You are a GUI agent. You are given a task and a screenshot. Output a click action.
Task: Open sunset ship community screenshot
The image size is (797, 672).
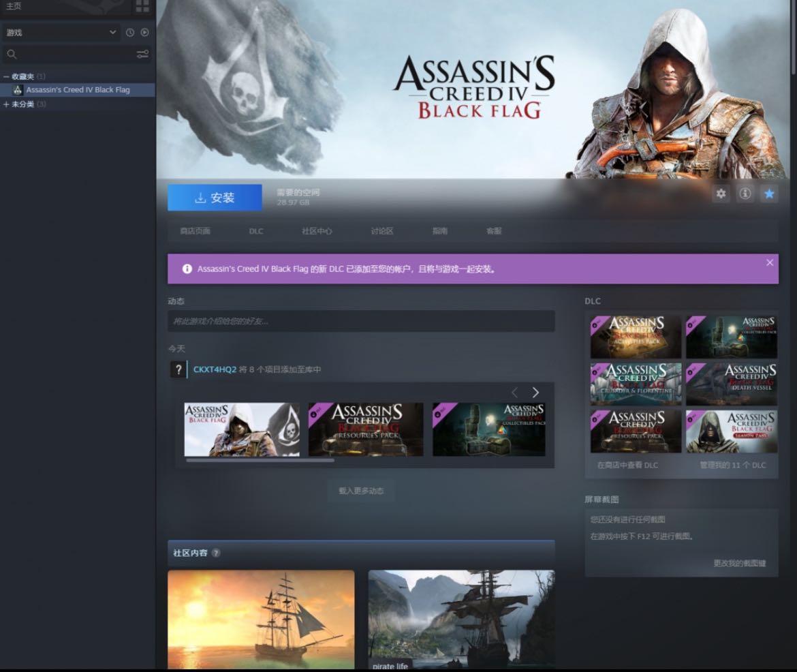point(262,619)
